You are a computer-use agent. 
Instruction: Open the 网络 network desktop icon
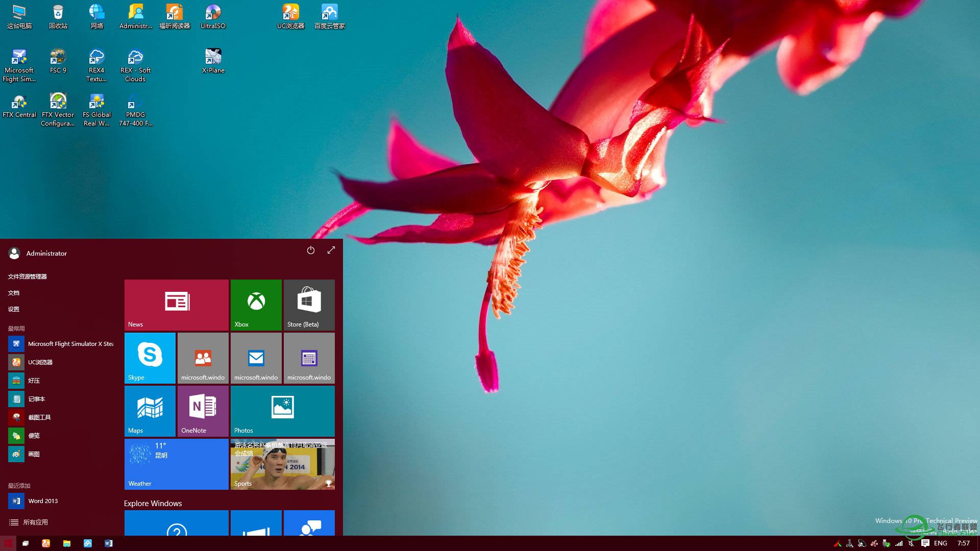point(97,17)
